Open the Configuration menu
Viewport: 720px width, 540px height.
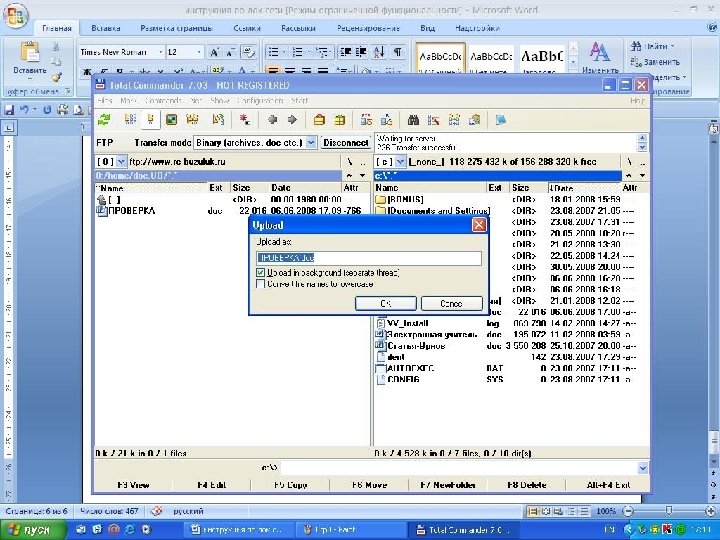pyautogui.click(x=260, y=101)
